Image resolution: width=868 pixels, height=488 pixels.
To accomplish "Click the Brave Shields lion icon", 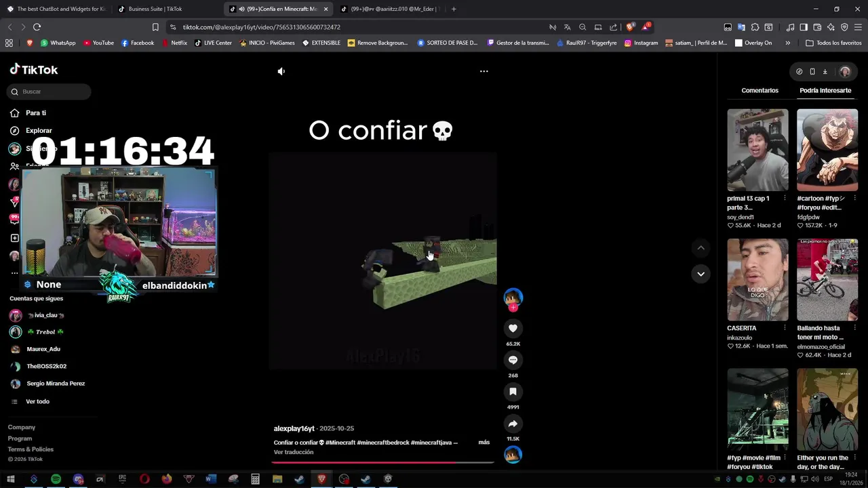I will coord(630,27).
